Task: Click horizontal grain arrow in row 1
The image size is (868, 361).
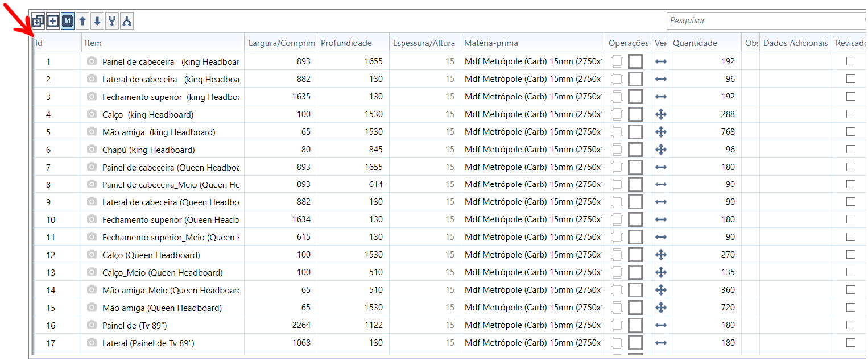Action: [x=660, y=61]
